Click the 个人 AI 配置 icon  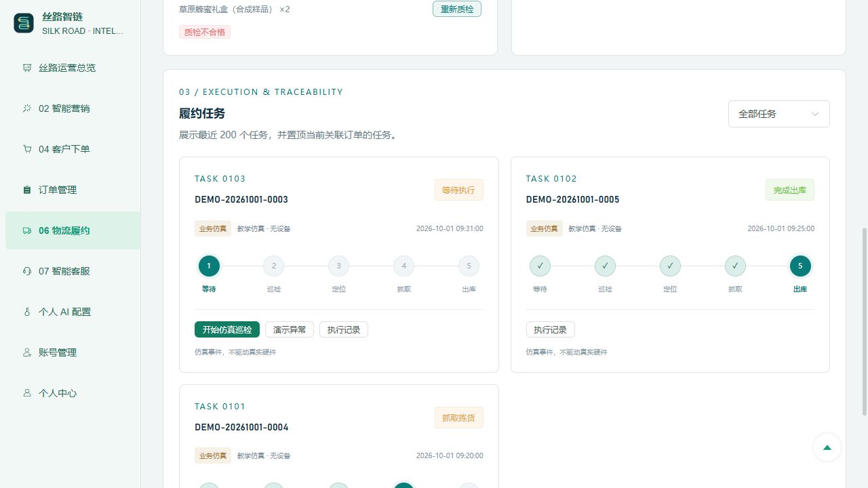tap(27, 312)
